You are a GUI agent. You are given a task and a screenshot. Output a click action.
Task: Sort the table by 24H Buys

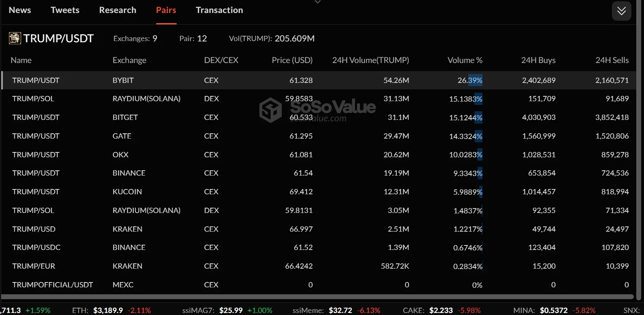pos(538,60)
